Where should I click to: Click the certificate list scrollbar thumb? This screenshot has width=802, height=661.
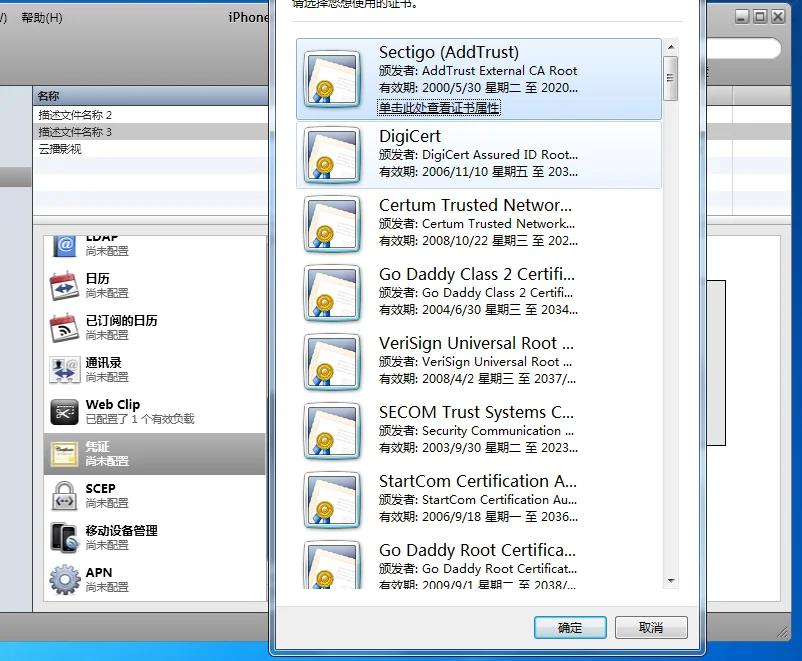click(x=671, y=78)
